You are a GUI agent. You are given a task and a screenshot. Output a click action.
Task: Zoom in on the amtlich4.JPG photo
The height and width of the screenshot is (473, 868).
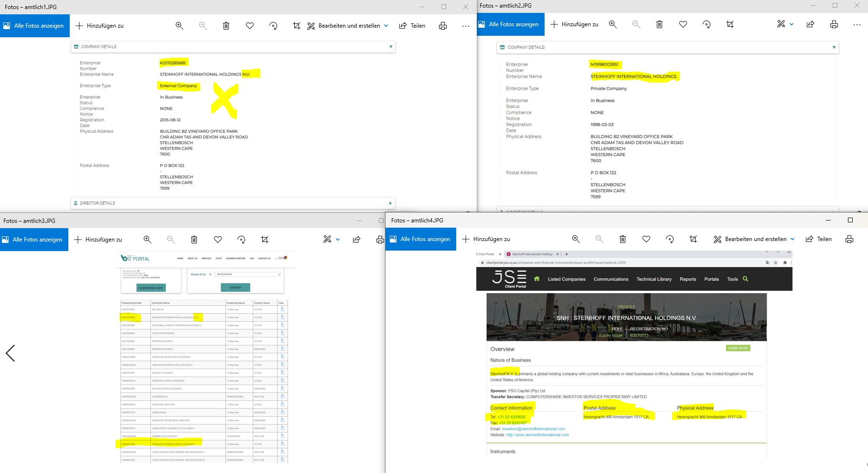point(576,239)
